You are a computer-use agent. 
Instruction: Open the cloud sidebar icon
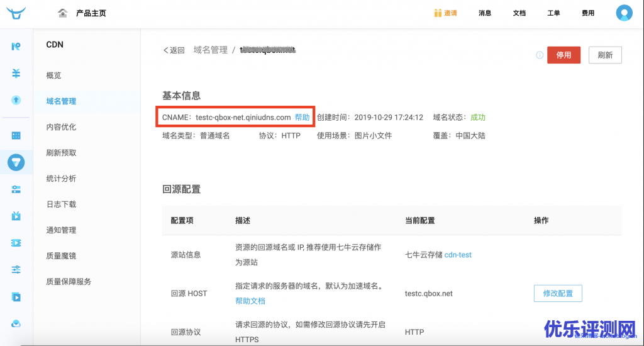point(16,324)
